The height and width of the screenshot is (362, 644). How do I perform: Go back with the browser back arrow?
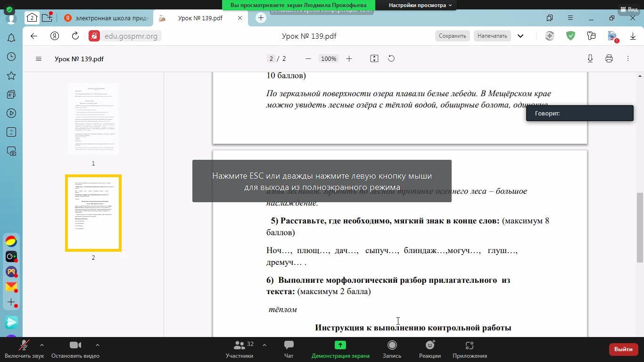(34, 36)
